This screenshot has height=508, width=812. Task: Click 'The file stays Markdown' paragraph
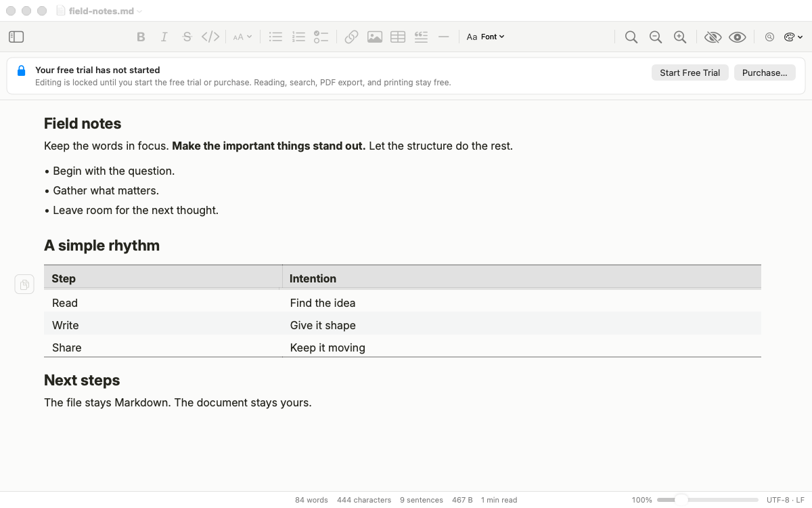point(178,402)
